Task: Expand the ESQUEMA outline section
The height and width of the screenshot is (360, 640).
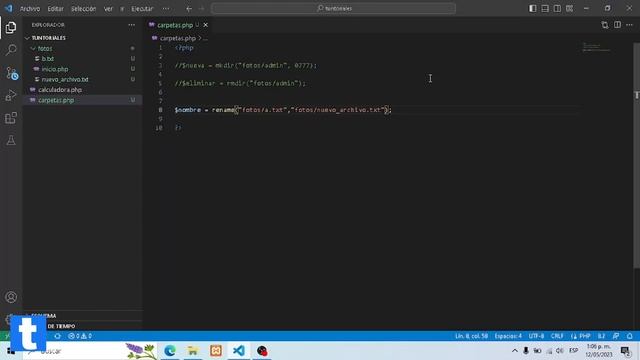Action: pyautogui.click(x=44, y=316)
